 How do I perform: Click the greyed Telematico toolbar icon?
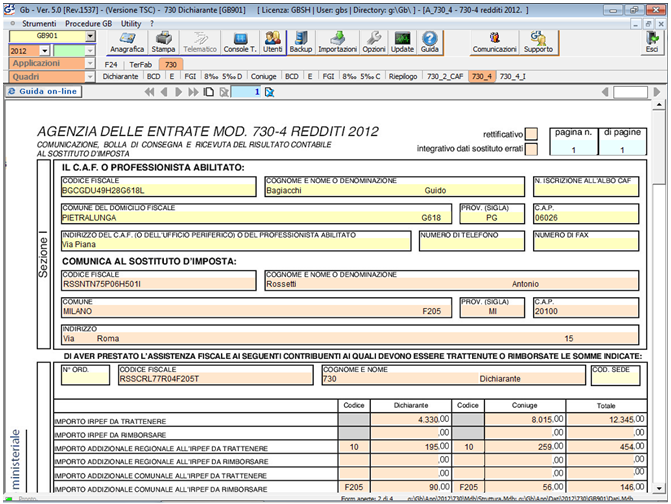click(200, 42)
